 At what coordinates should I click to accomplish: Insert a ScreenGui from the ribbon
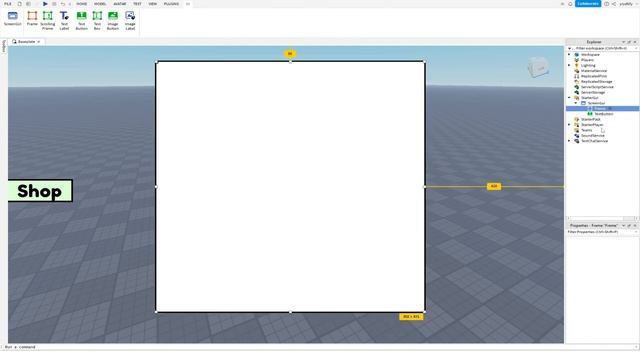(13, 19)
